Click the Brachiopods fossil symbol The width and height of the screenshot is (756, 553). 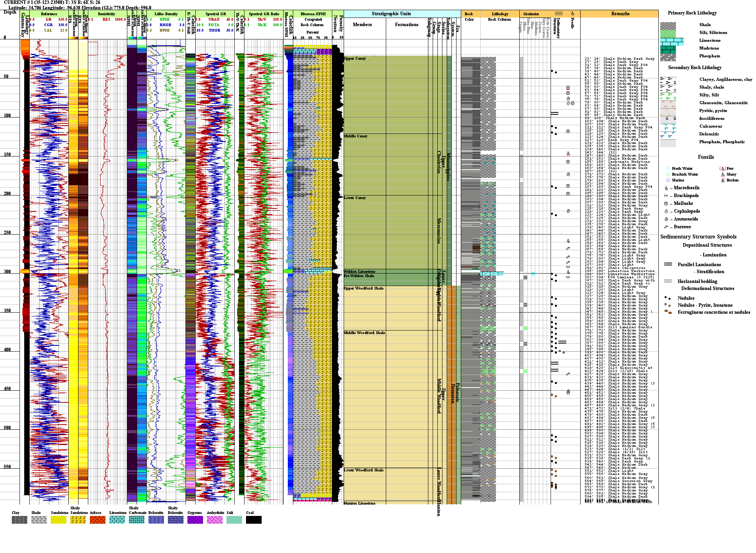666,196
